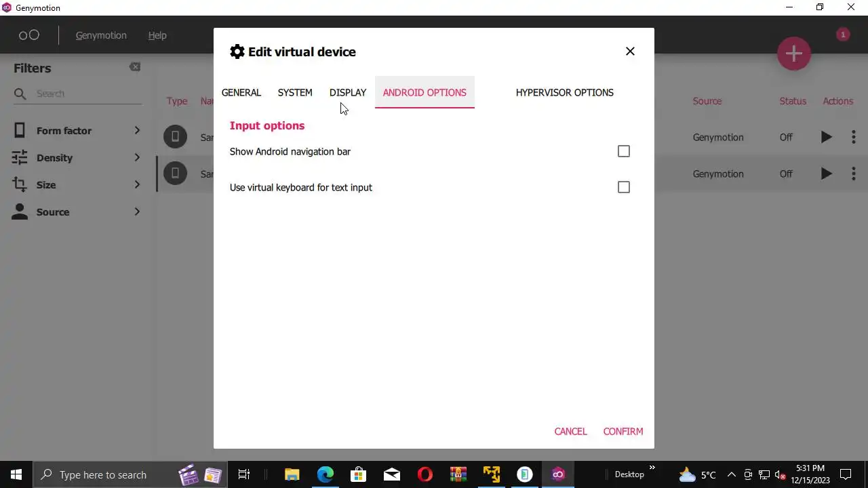868x488 pixels.
Task: Click the Search filter input field
Action: click(88, 94)
